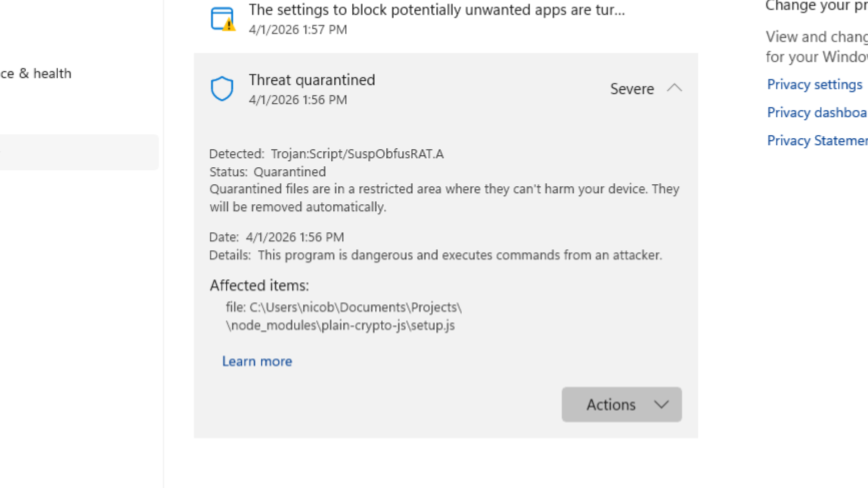Viewport: 868px width, 488px height.
Task: Open the Privacy Statement link
Action: tap(817, 141)
